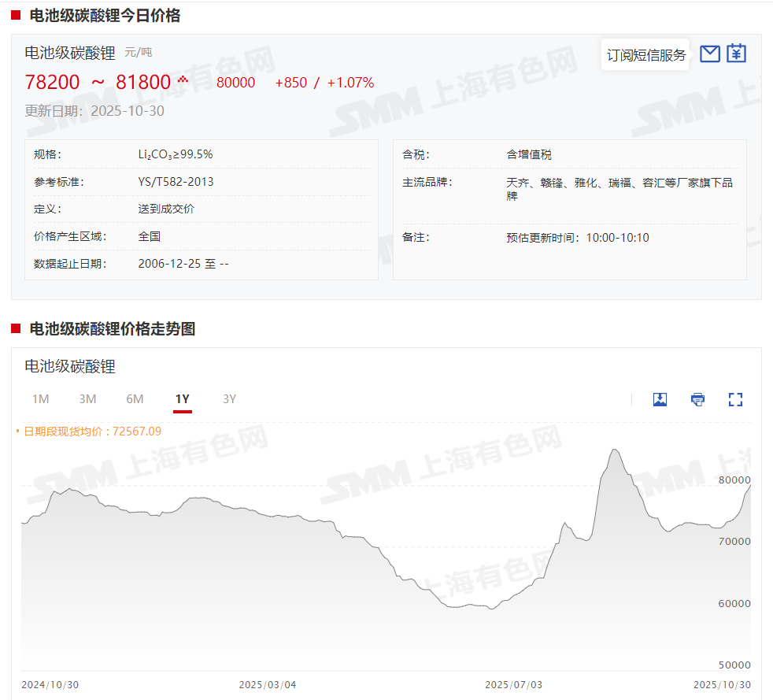The width and height of the screenshot is (773, 700).
Task: Switch chart range to 3Y
Action: (229, 399)
